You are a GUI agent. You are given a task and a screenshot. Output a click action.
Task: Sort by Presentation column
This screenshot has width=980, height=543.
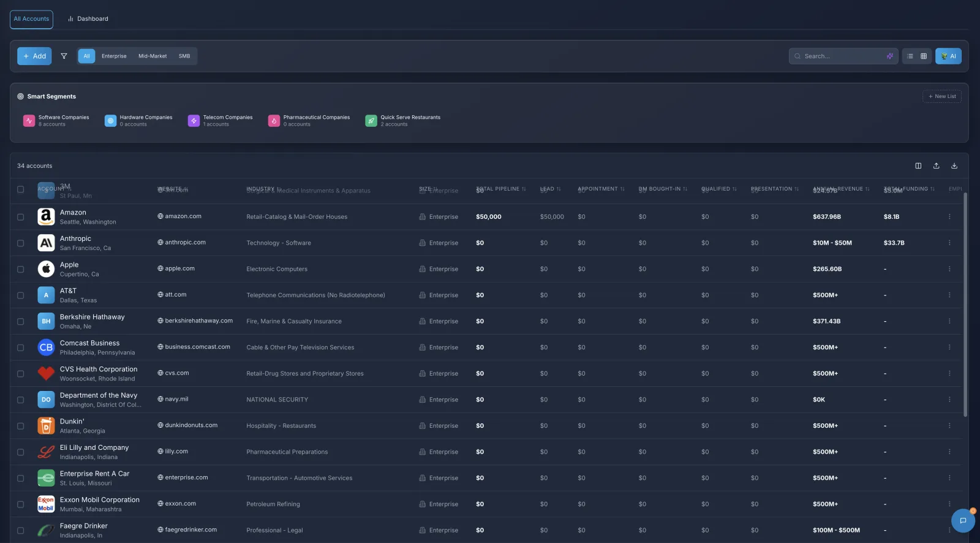click(x=775, y=189)
